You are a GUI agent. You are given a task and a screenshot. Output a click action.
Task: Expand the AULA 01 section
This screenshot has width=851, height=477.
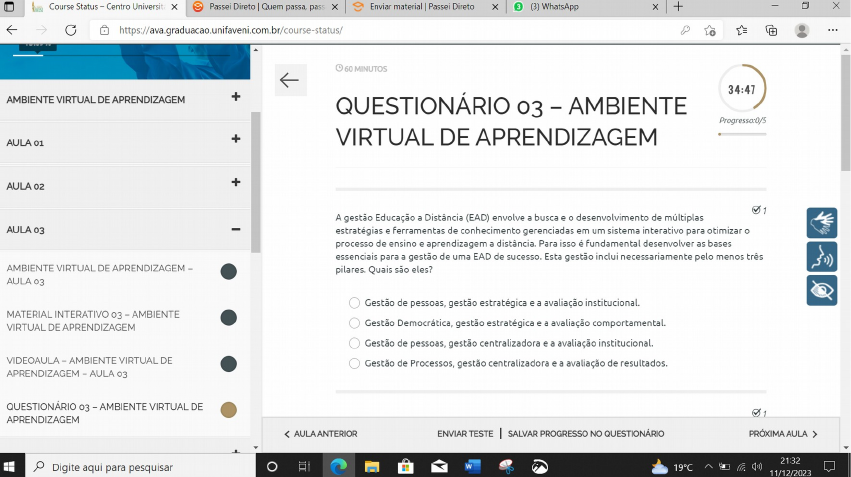[236, 139]
